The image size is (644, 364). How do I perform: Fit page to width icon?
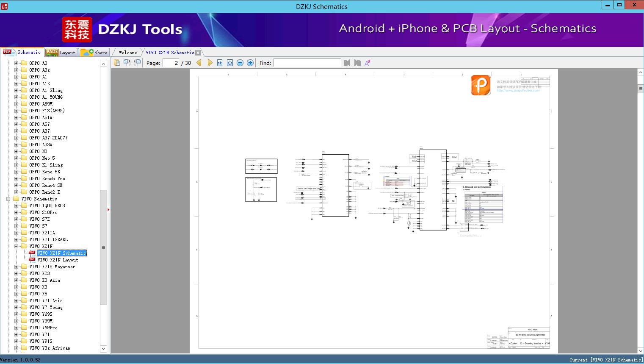[x=220, y=63]
